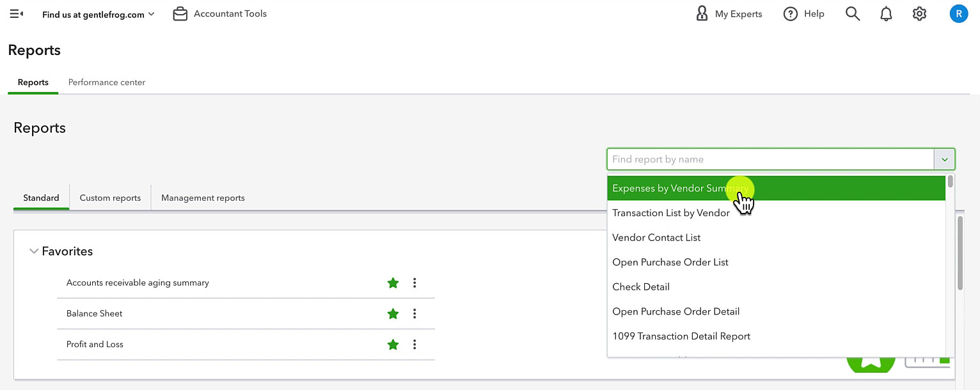This screenshot has height=390, width=980.
Task: Open notifications bell
Action: (886, 13)
